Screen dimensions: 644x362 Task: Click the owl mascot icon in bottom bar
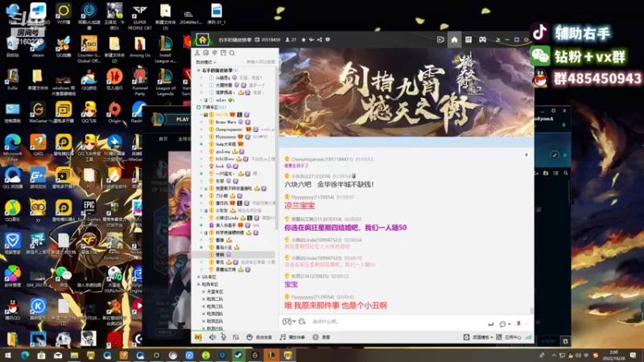coord(198,337)
